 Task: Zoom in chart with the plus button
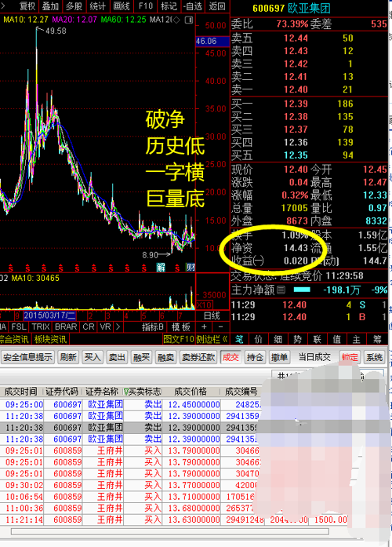(x=204, y=327)
